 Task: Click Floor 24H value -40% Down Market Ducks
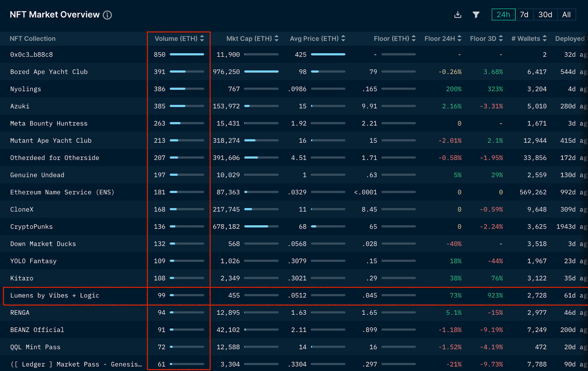[x=454, y=244]
